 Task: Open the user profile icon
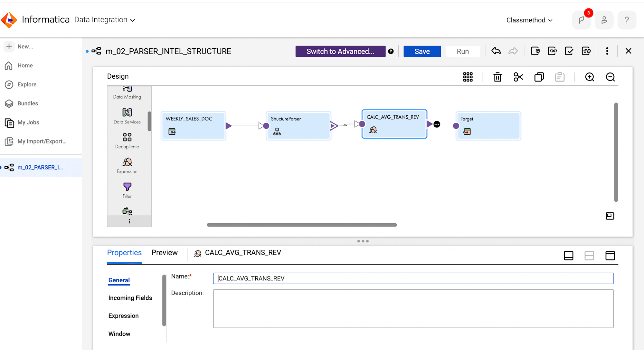(x=604, y=20)
